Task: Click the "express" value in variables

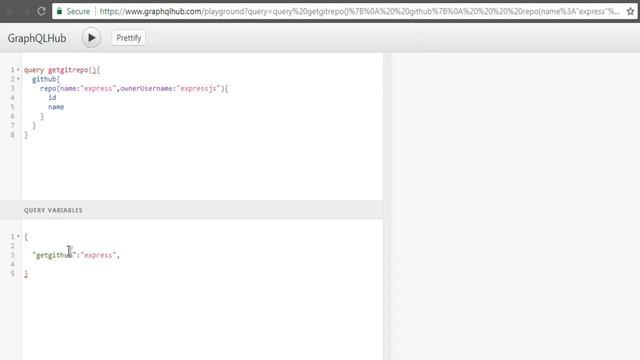Action: 98,255
